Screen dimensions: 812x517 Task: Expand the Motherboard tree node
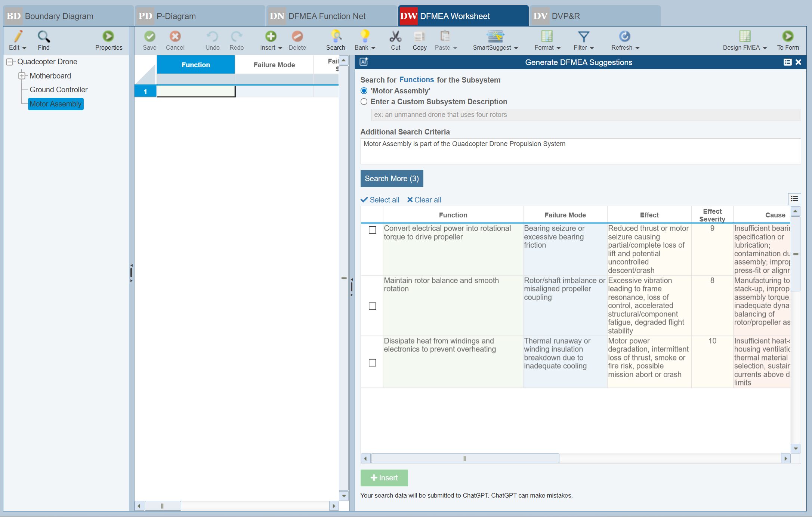click(22, 76)
